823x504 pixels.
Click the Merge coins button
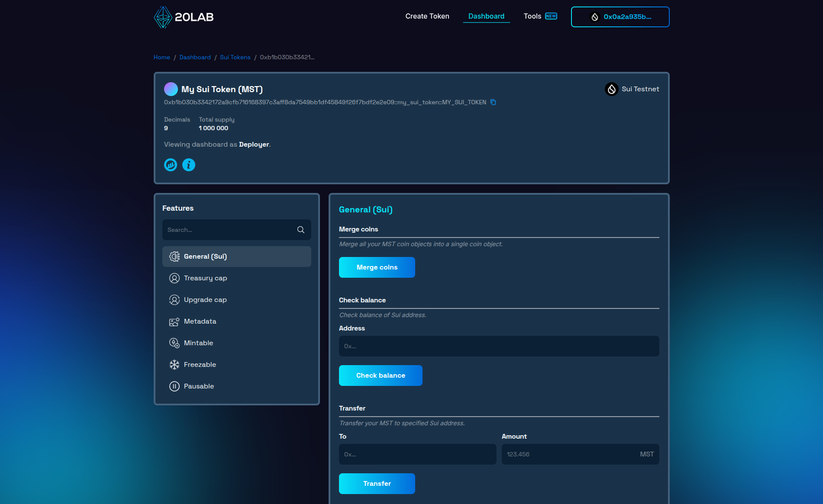click(x=377, y=267)
